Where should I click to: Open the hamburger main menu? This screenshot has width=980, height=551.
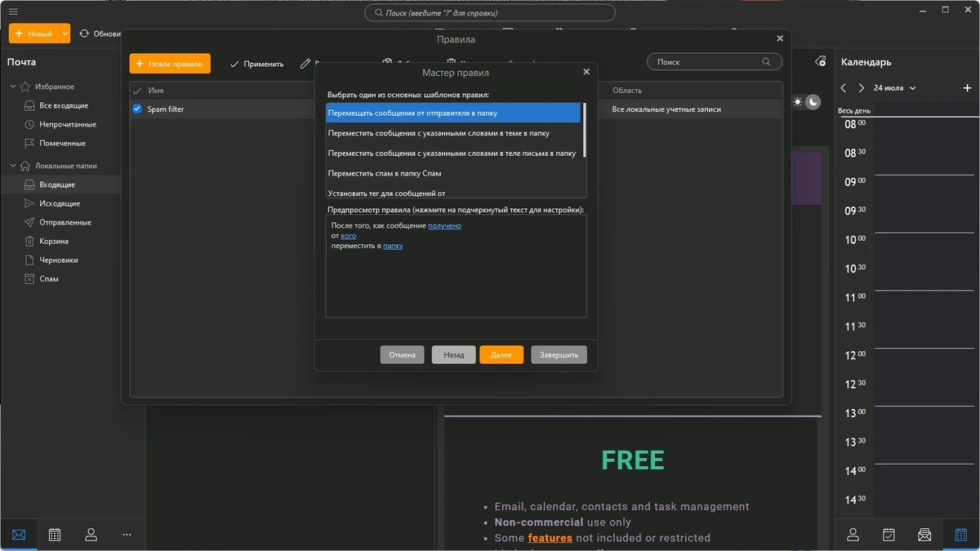(13, 11)
